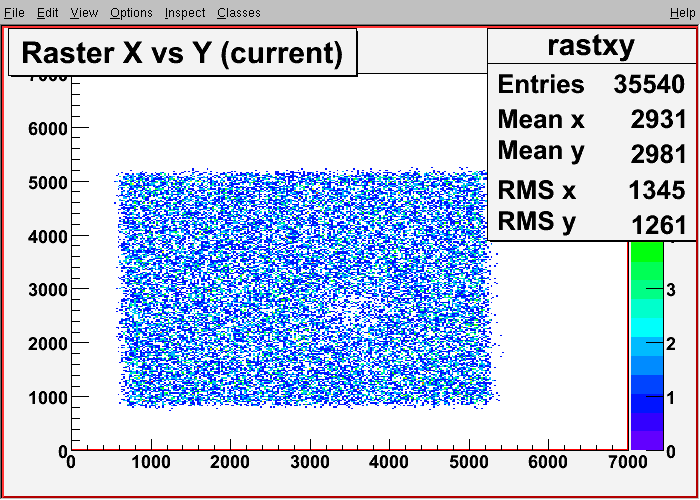
Task: Click palette scale label 2
Action: 671,344
